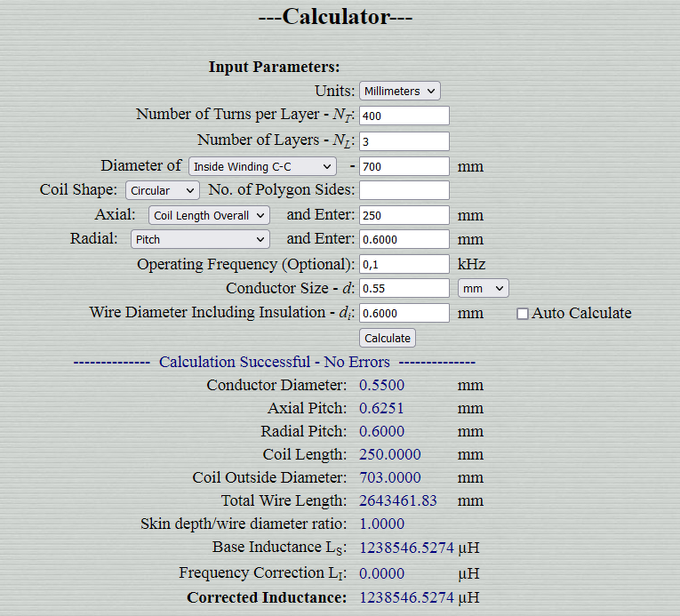Image resolution: width=680 pixels, height=616 pixels.
Task: Click the Coil Outside Diameter value 703.0000
Action: click(x=390, y=477)
